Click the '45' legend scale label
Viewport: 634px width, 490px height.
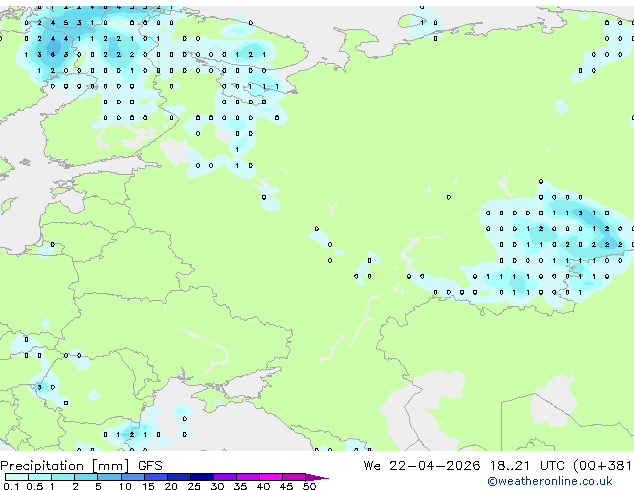pos(286,486)
